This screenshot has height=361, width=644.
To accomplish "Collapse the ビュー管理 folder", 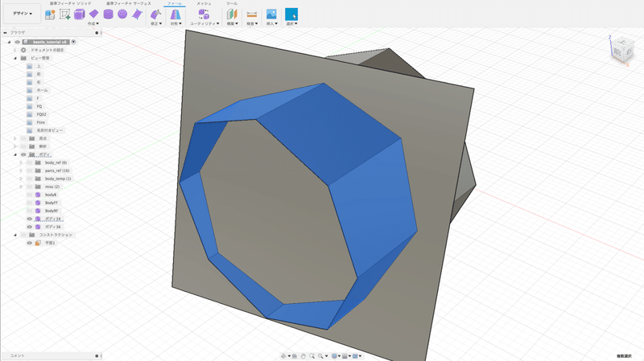I will point(15,58).
